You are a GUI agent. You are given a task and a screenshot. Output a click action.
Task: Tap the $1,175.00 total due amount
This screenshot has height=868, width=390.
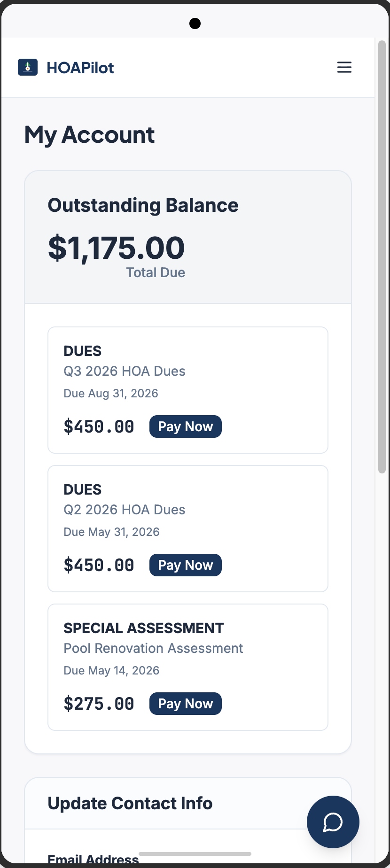[116, 248]
